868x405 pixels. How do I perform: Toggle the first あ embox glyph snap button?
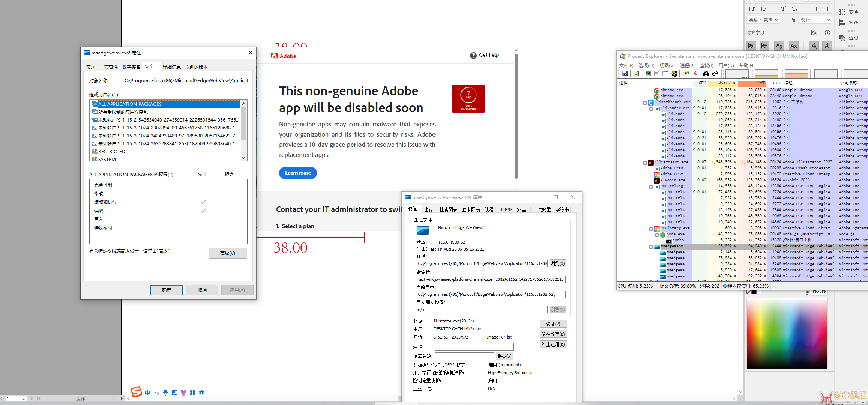point(751,46)
